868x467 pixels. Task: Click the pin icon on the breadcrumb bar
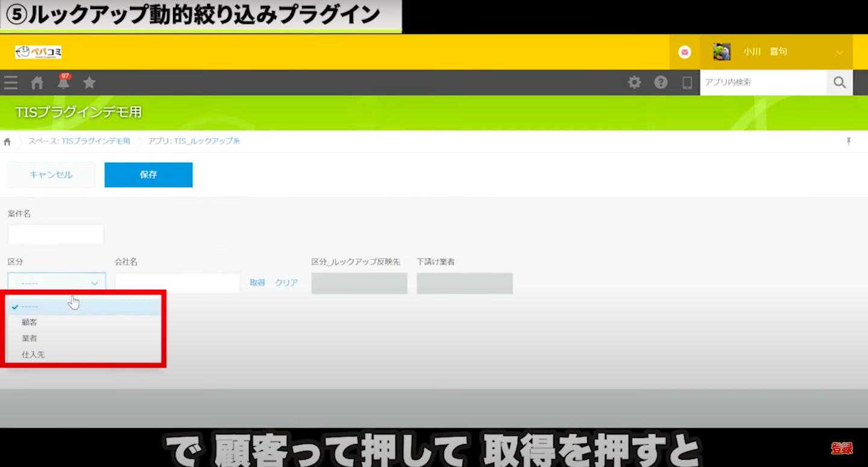tap(849, 141)
